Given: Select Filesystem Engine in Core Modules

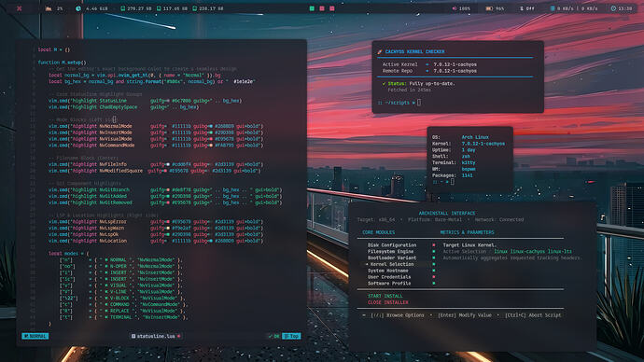Looking at the screenshot, I should [390, 252].
